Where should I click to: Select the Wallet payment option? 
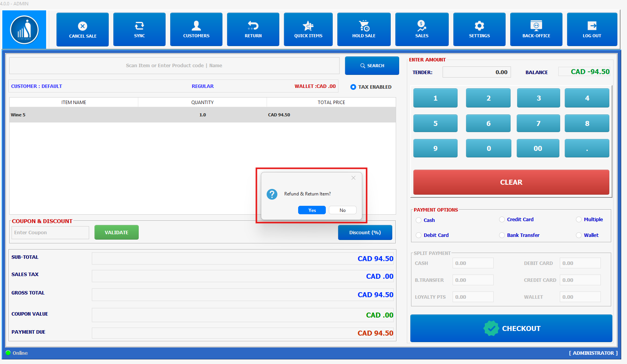579,235
